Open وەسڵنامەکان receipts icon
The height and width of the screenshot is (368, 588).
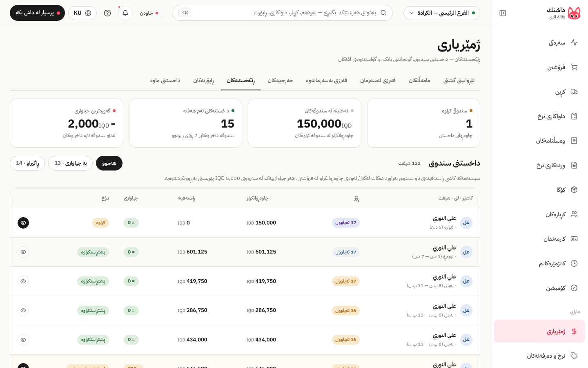click(x=574, y=141)
